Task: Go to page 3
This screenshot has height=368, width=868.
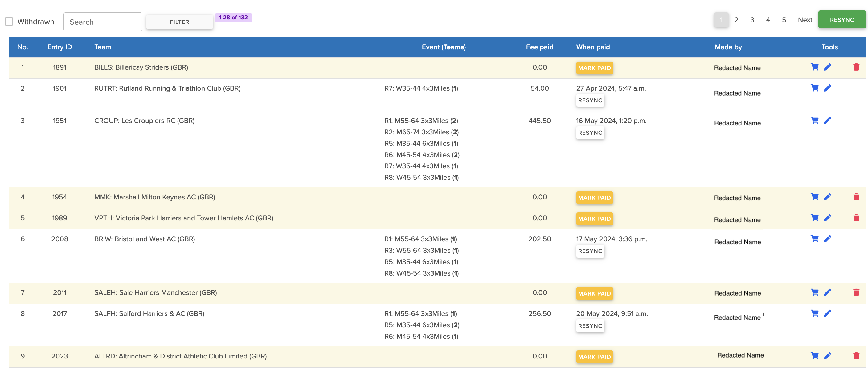Action: click(x=752, y=20)
